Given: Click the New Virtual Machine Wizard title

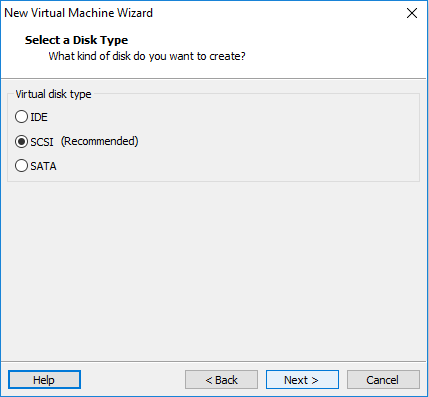Looking at the screenshot, I should pyautogui.click(x=79, y=13).
